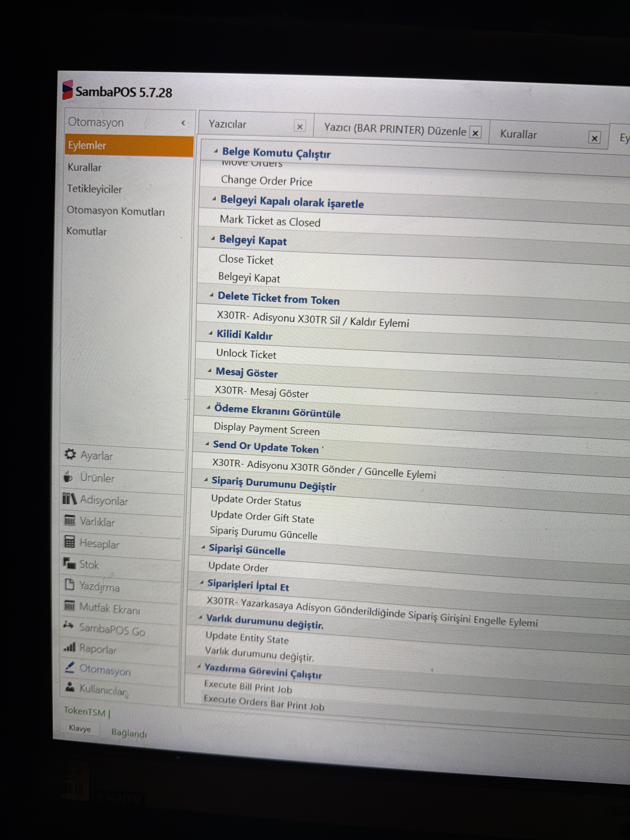Select the Update Order action
The height and width of the screenshot is (840, 630).
pyautogui.click(x=238, y=567)
